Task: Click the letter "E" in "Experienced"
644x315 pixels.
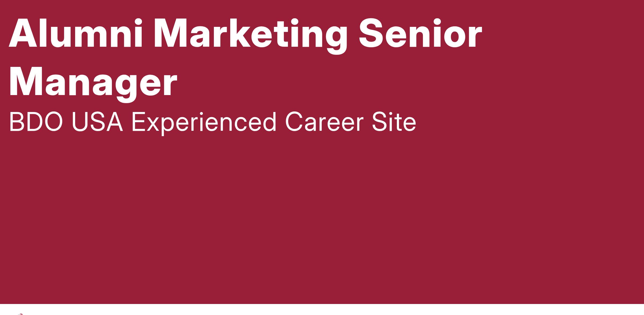Action: pyautogui.click(x=138, y=122)
